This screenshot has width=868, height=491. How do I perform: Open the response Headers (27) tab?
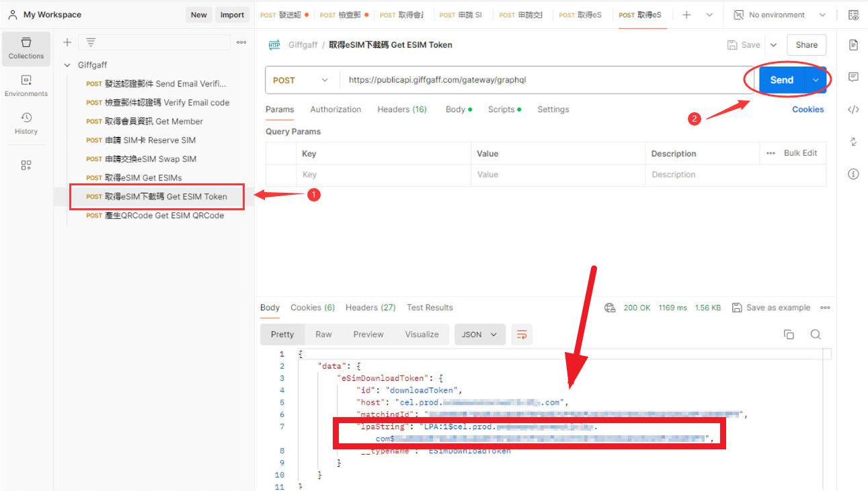click(370, 308)
